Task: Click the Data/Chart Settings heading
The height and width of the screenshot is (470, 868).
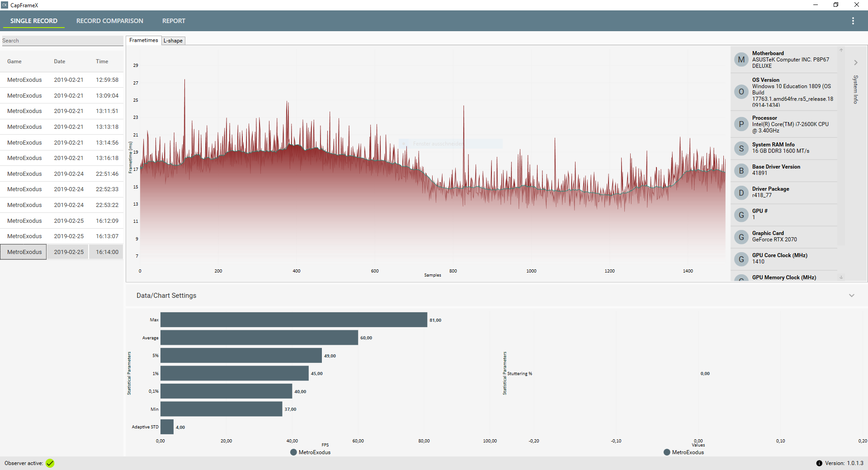Action: [166, 296]
